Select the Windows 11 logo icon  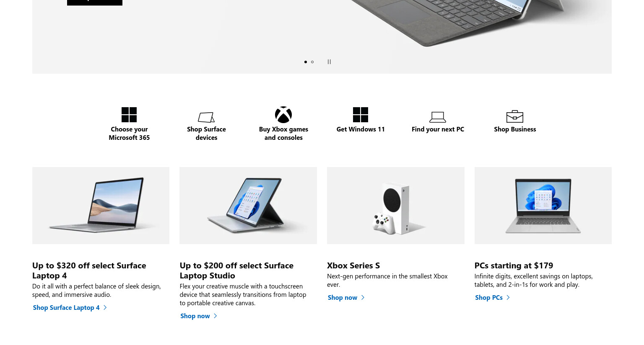[361, 115]
